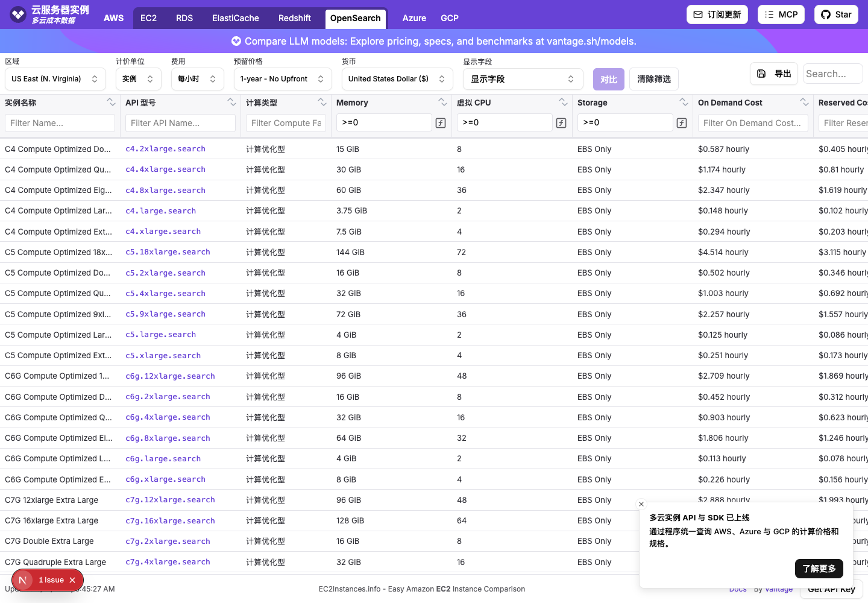Close the API and SDK popup
The height and width of the screenshot is (603, 868).
[641, 504]
